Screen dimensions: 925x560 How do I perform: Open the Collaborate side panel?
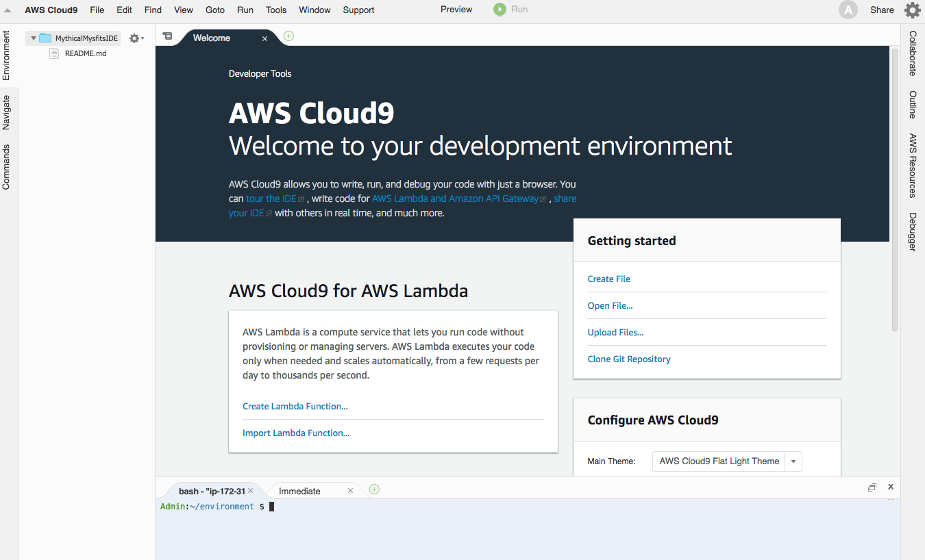[913, 53]
